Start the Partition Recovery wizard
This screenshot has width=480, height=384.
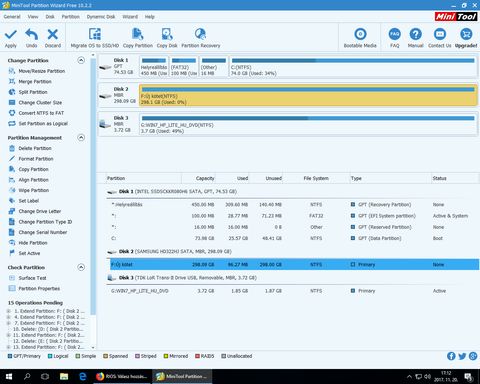point(201,38)
